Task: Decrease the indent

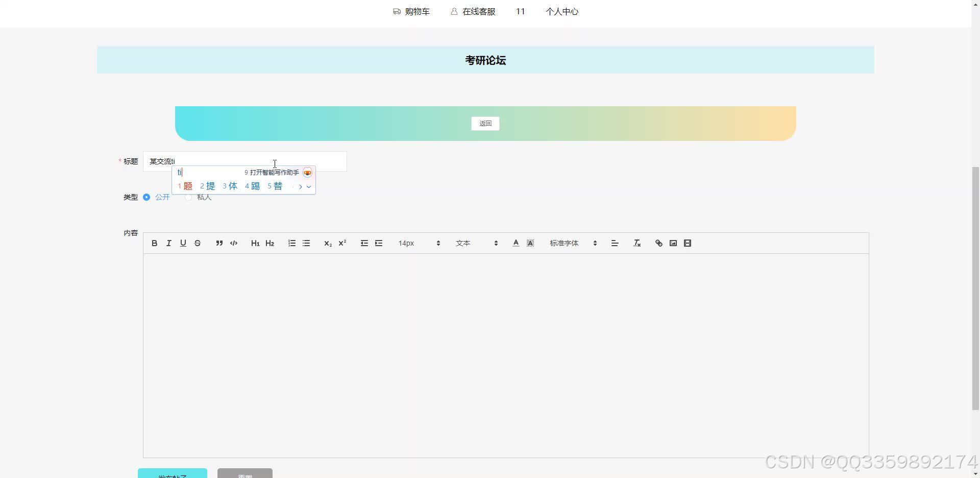Action: click(x=364, y=243)
